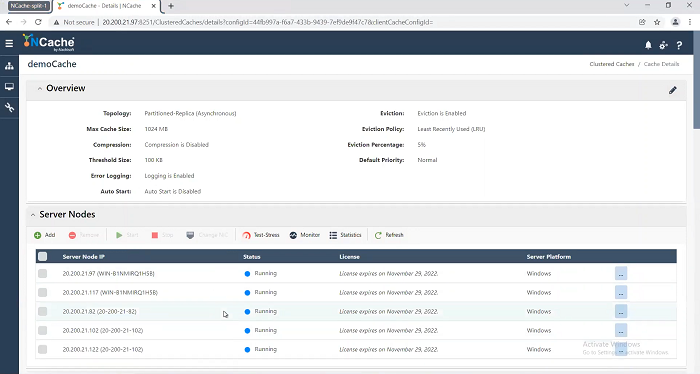Click Compression is Disabled value text
Image resolution: width=700 pixels, height=374 pixels.
click(x=176, y=145)
